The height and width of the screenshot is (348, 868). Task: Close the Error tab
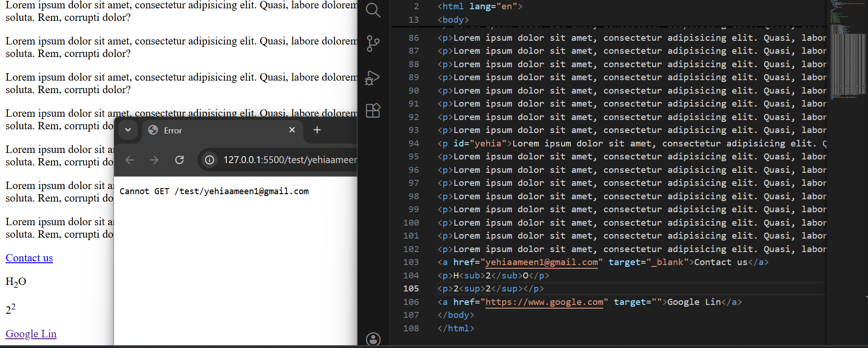click(x=292, y=130)
